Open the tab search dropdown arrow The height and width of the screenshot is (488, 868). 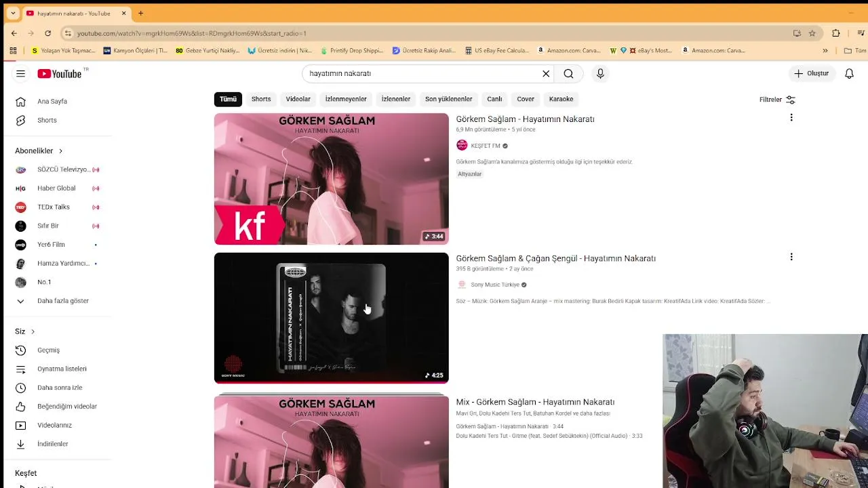[12, 13]
